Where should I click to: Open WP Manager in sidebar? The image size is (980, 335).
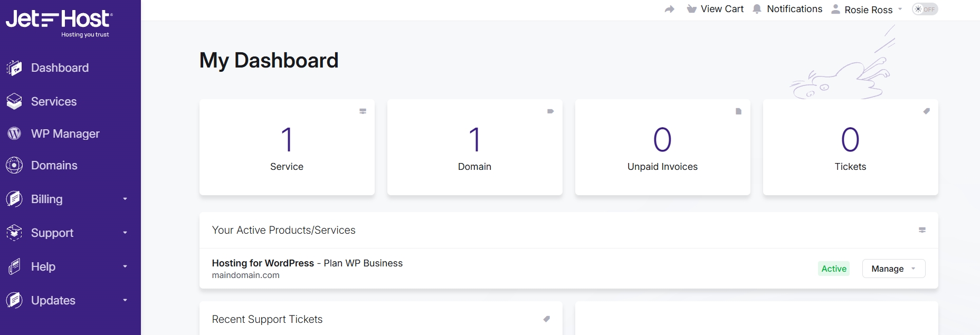coord(65,133)
